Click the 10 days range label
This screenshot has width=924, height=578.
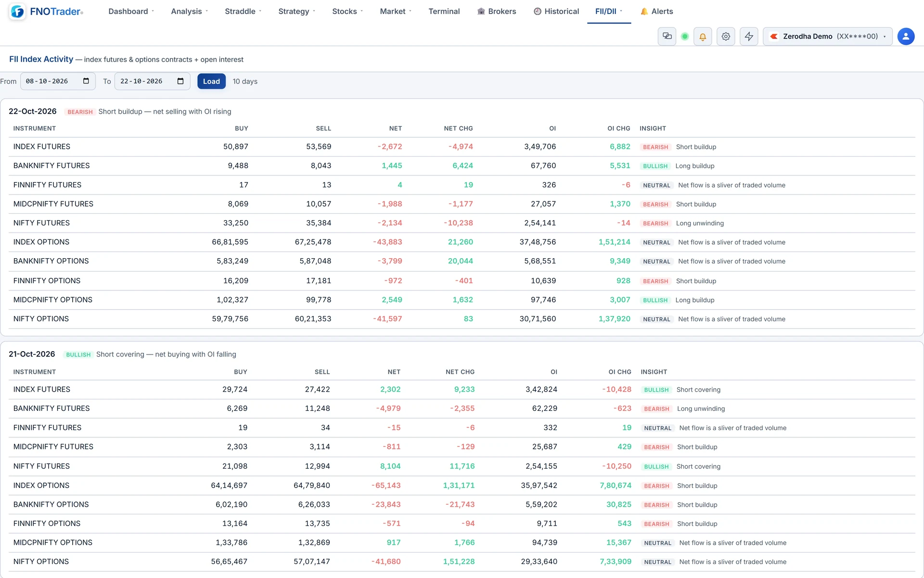pyautogui.click(x=245, y=81)
